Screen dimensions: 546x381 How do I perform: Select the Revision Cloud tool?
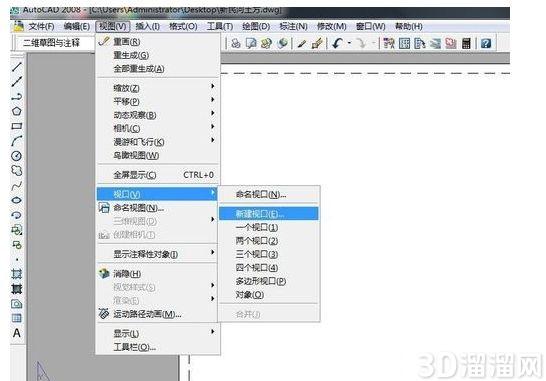pos(17,171)
